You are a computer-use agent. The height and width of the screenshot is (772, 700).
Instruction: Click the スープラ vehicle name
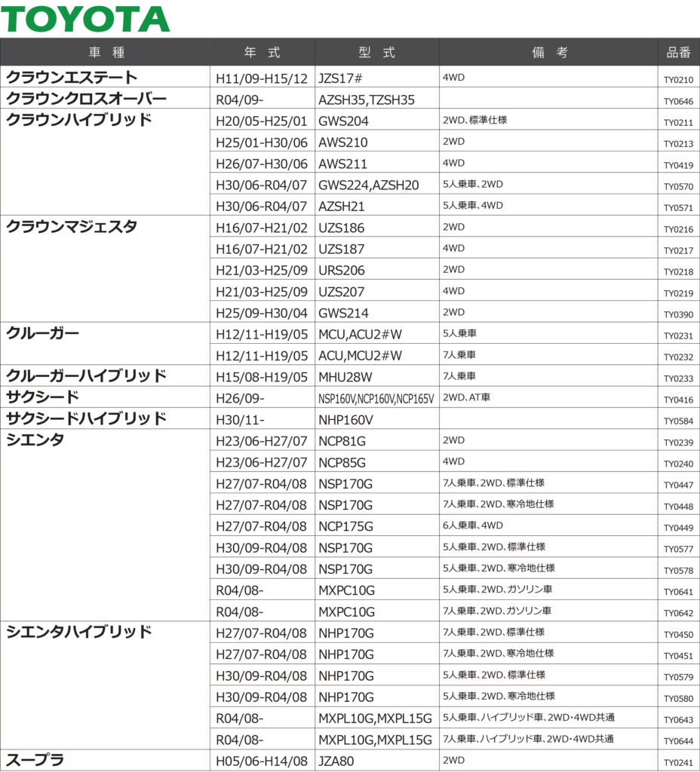click(x=35, y=760)
